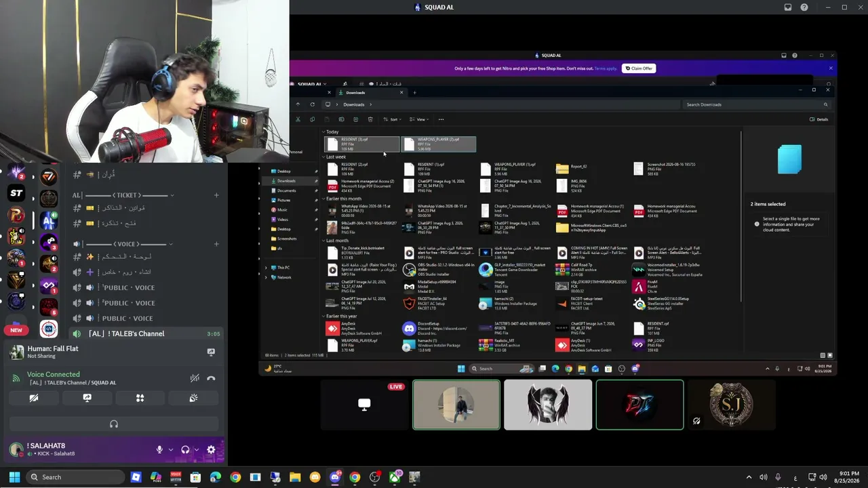Open the Terms apply link
Viewport: 868px width, 488px height.
point(606,68)
